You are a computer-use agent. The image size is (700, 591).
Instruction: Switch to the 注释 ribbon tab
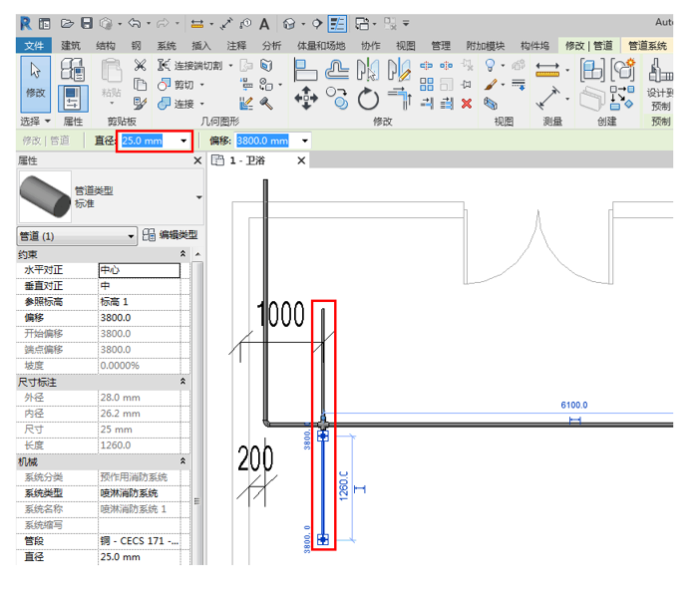[x=236, y=46]
